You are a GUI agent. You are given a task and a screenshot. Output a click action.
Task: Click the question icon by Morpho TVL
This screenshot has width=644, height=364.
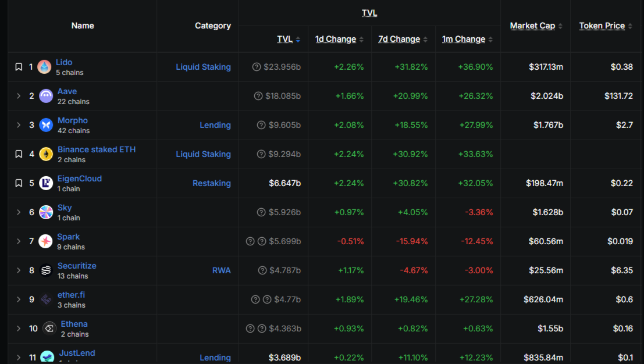[x=261, y=125]
